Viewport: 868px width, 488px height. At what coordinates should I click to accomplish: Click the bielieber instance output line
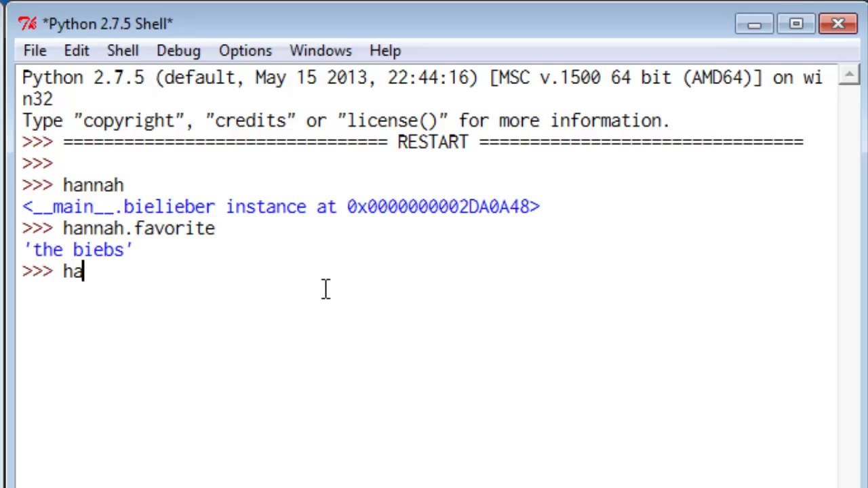(281, 207)
